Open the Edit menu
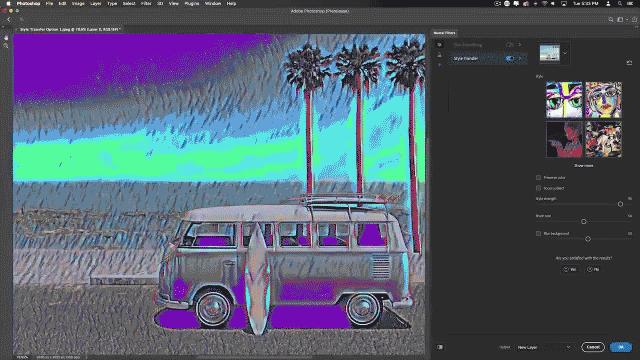Image resolution: width=640 pixels, height=360 pixels. (62, 3)
